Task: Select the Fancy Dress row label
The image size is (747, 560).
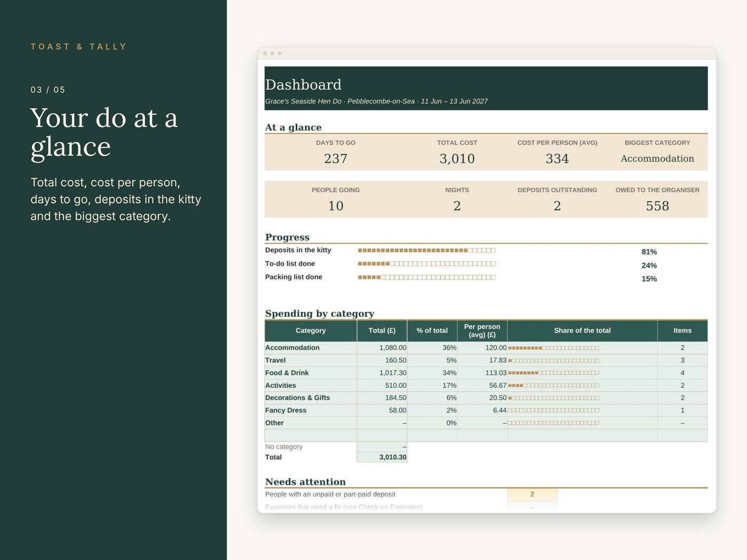Action: 286,411
